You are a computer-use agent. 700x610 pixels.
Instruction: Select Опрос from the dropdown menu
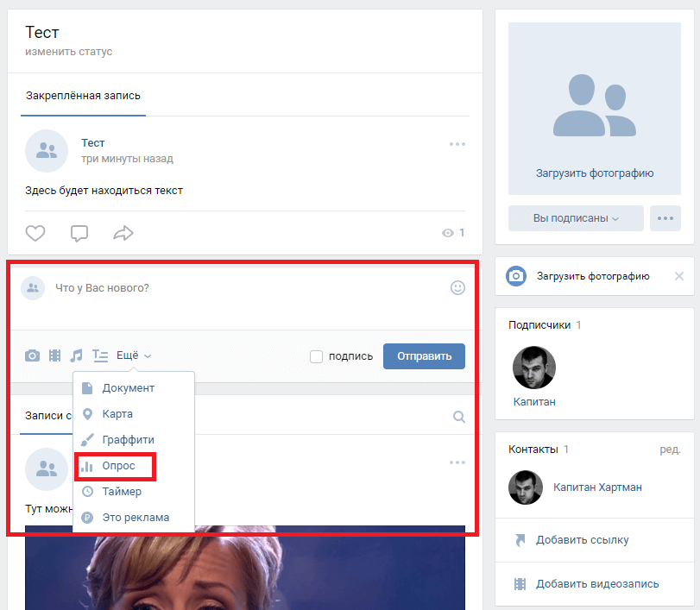[118, 466]
